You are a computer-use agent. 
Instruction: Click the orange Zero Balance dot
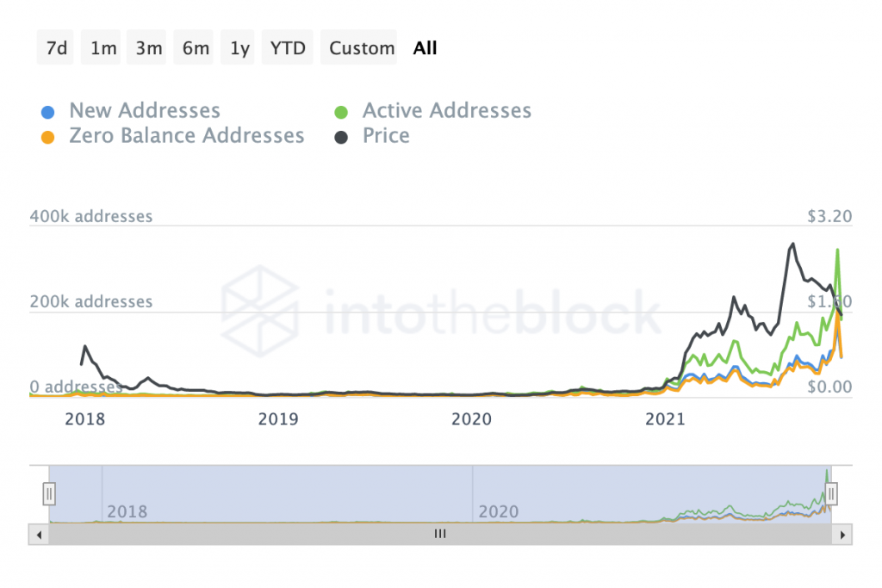coord(49,137)
